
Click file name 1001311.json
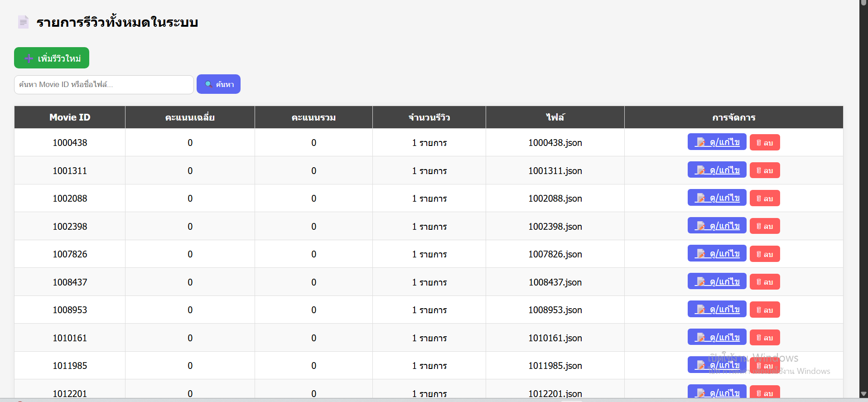tap(555, 171)
